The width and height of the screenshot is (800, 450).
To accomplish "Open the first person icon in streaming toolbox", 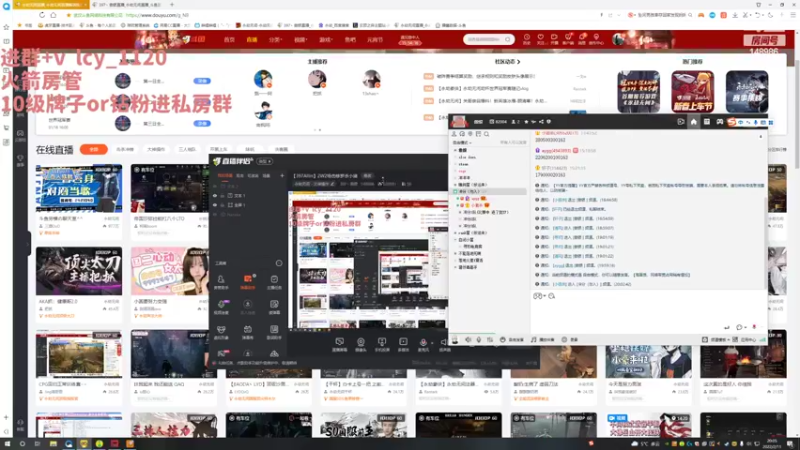I will [x=221, y=279].
